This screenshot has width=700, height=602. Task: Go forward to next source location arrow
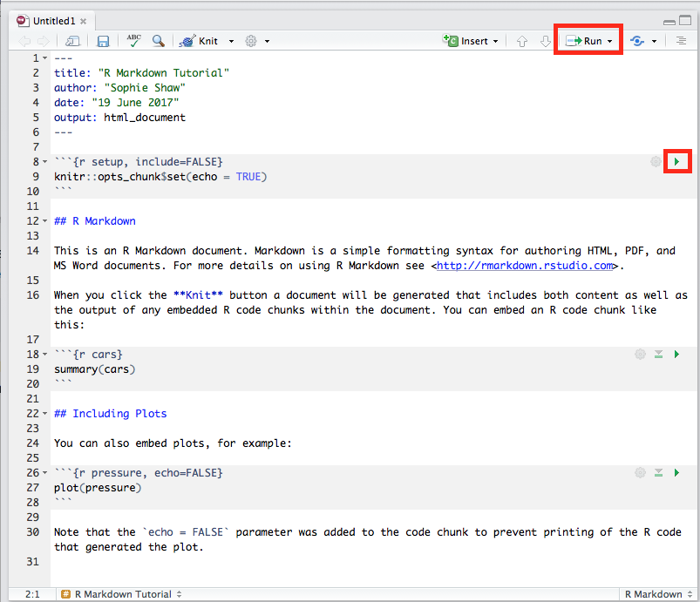pyautogui.click(x=44, y=41)
